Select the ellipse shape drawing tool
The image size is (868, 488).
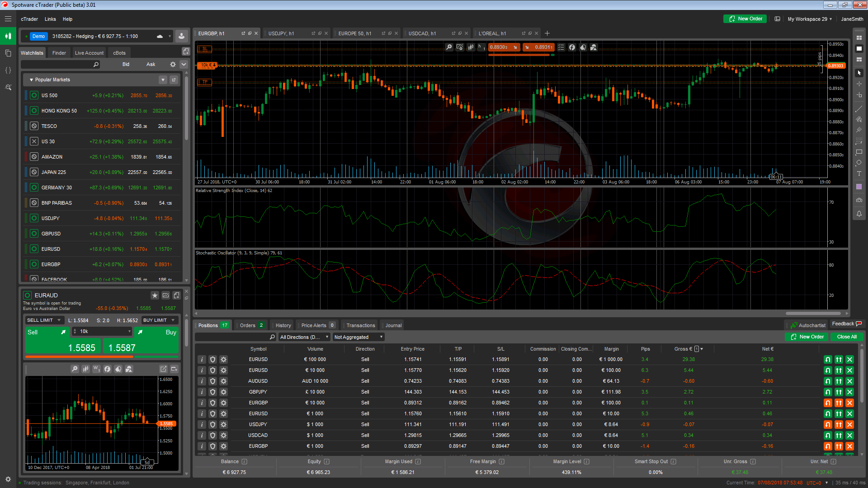pos(859,163)
